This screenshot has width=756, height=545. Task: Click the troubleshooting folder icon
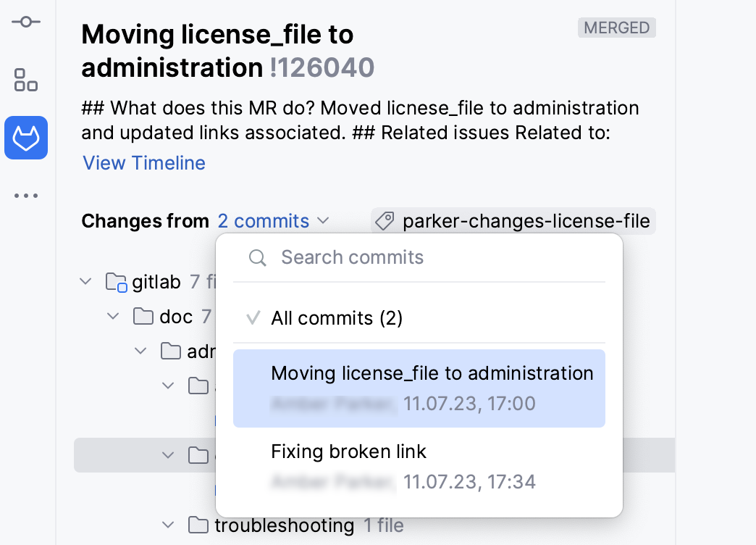[x=198, y=525]
